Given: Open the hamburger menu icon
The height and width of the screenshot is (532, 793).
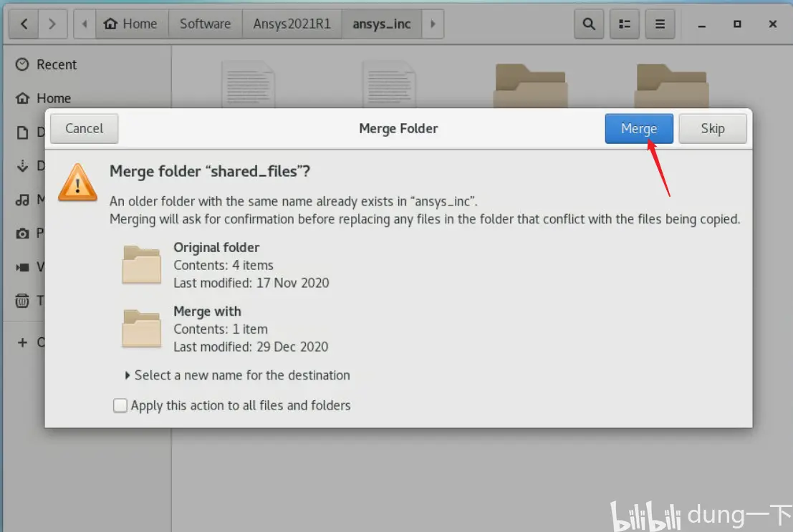Looking at the screenshot, I should coord(660,24).
